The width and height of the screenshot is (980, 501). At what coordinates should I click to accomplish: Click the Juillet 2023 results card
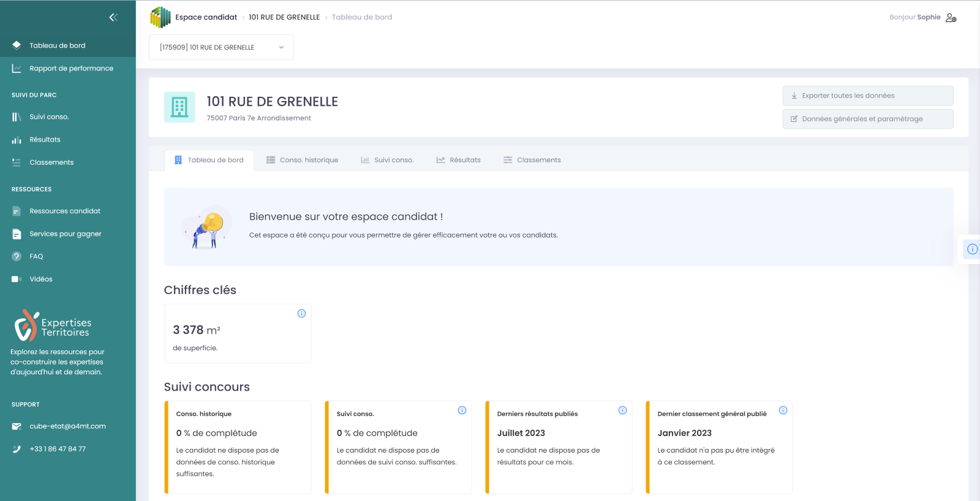(559, 447)
